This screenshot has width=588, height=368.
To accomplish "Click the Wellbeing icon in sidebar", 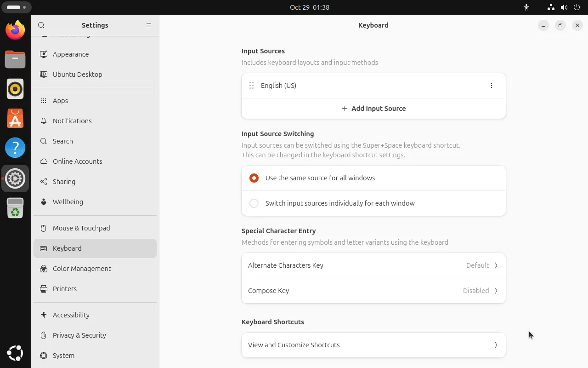I will (x=44, y=202).
